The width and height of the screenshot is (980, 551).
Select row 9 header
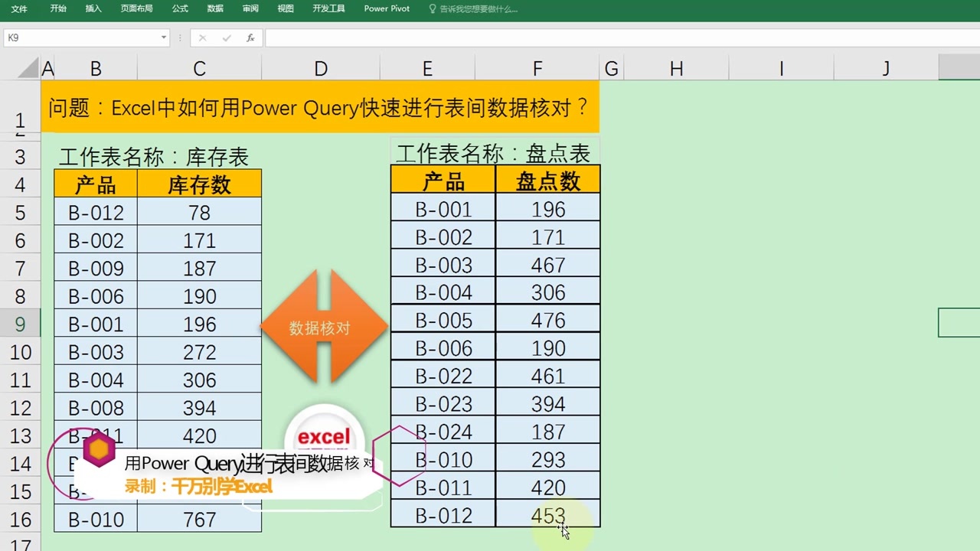[x=20, y=324]
